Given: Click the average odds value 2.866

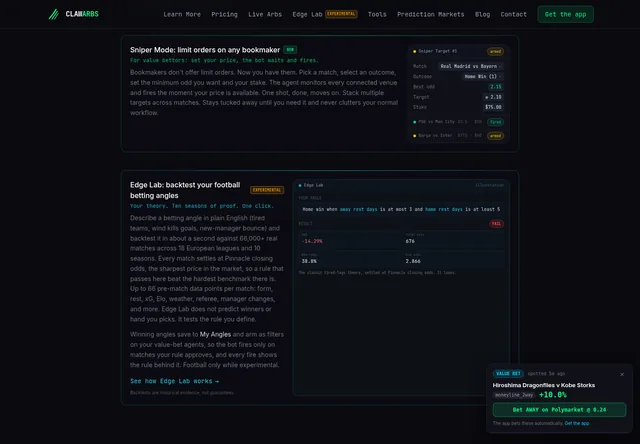Looking at the screenshot, I should pos(413,261).
